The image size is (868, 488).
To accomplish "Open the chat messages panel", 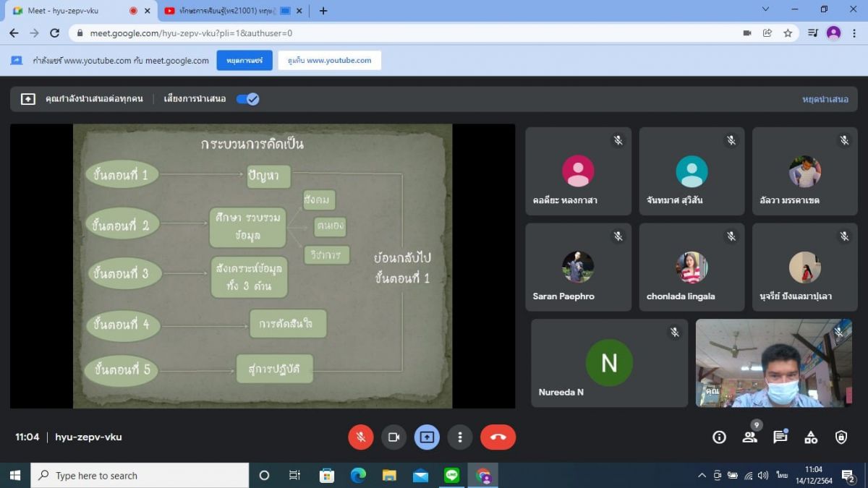I will point(780,437).
